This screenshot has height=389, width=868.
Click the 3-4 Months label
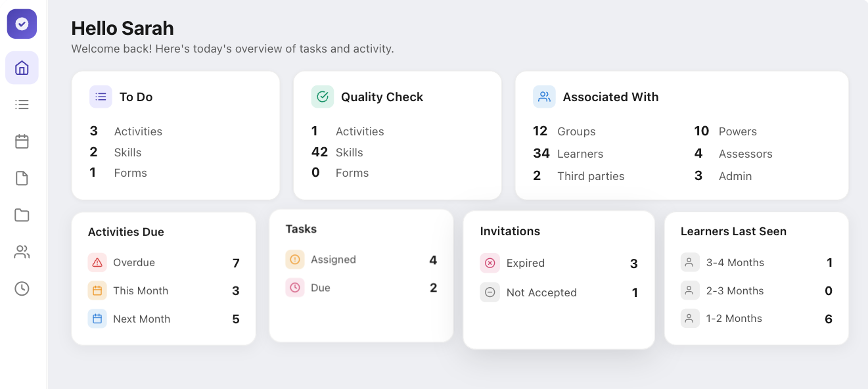click(x=735, y=262)
